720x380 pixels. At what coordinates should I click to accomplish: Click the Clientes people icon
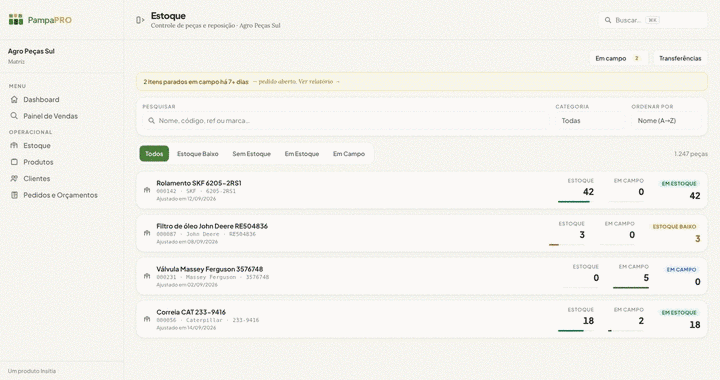pyautogui.click(x=14, y=178)
